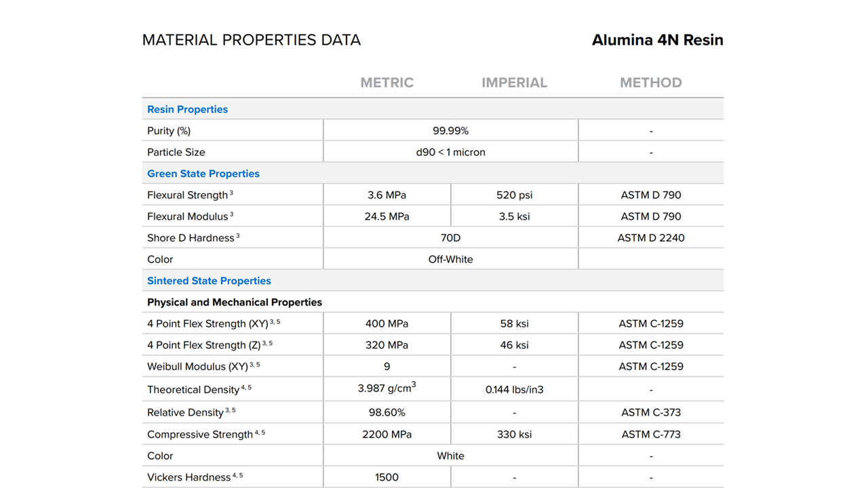Select the 520 psi imperial value
868x488 pixels.
514,195
